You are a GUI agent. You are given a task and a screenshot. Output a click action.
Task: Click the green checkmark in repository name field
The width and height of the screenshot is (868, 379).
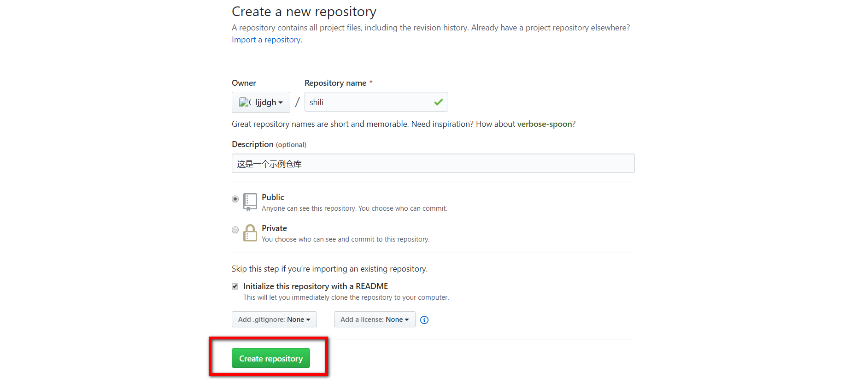tap(438, 102)
